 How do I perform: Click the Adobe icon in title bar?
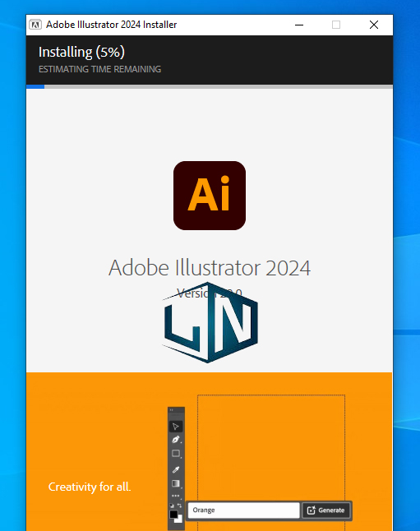click(35, 25)
